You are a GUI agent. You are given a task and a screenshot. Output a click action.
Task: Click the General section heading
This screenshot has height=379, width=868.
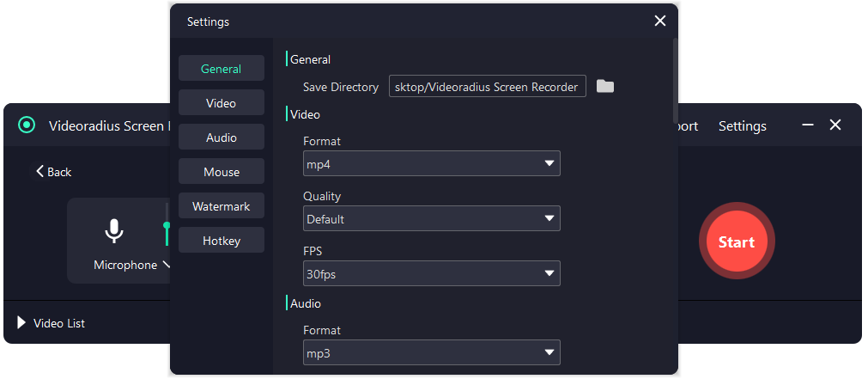point(310,58)
